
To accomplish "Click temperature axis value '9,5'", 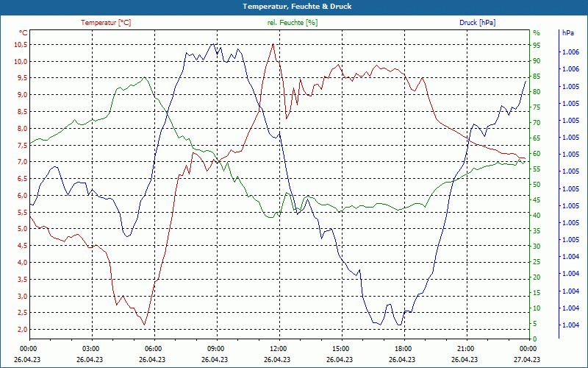I will [x=22, y=78].
